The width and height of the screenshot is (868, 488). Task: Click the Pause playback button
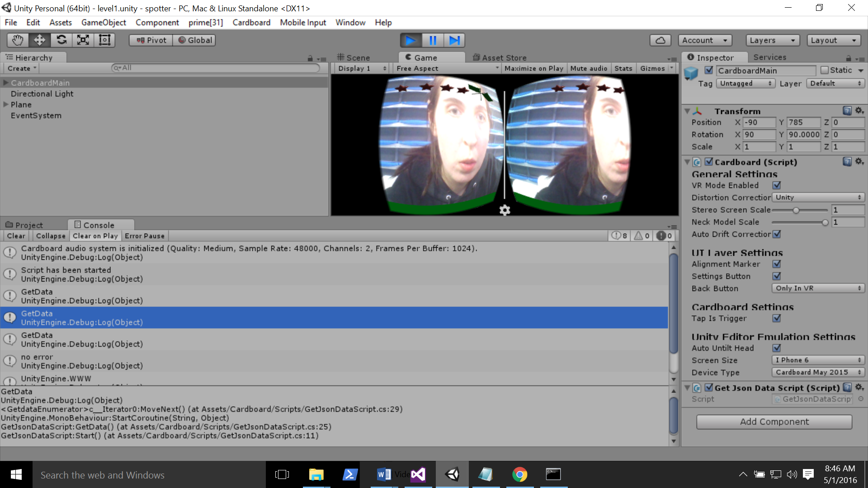pyautogui.click(x=433, y=40)
